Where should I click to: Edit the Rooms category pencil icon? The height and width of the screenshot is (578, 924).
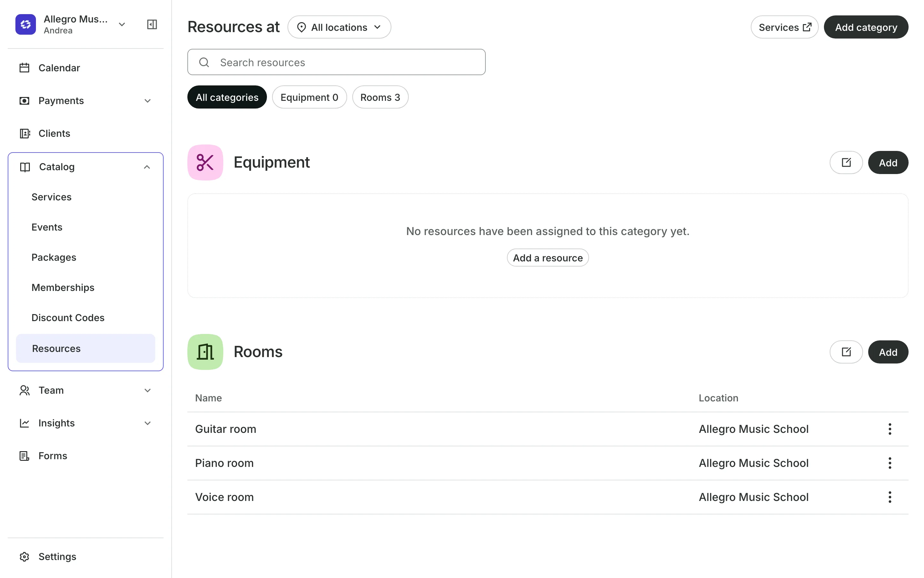tap(846, 352)
